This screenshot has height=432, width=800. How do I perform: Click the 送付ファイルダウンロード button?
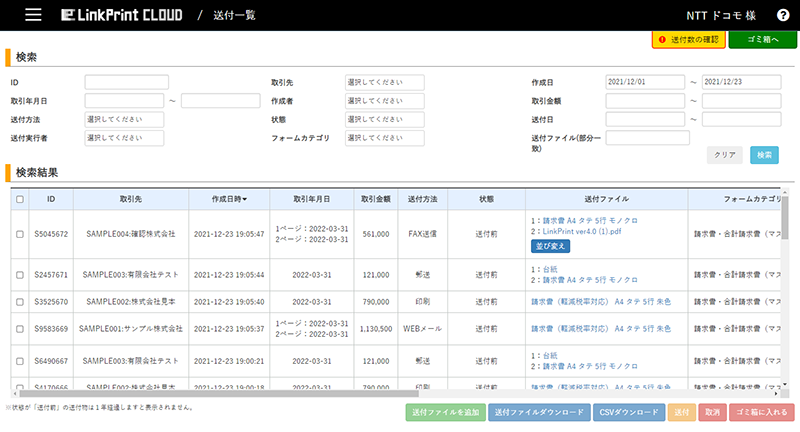[x=539, y=412]
